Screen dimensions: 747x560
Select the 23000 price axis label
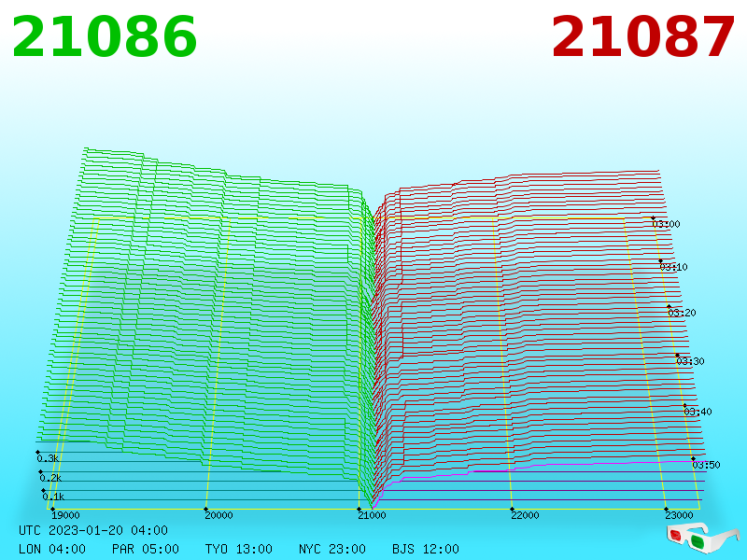[x=679, y=515]
